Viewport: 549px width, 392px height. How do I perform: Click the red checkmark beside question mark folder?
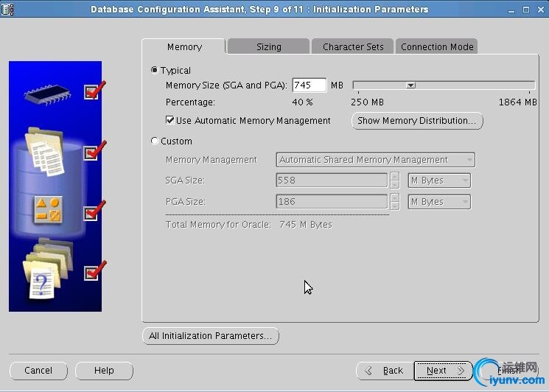tap(94, 270)
